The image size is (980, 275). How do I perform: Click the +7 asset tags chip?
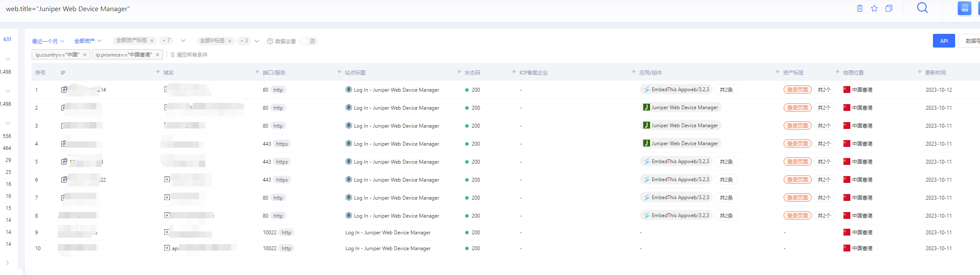[x=166, y=41]
